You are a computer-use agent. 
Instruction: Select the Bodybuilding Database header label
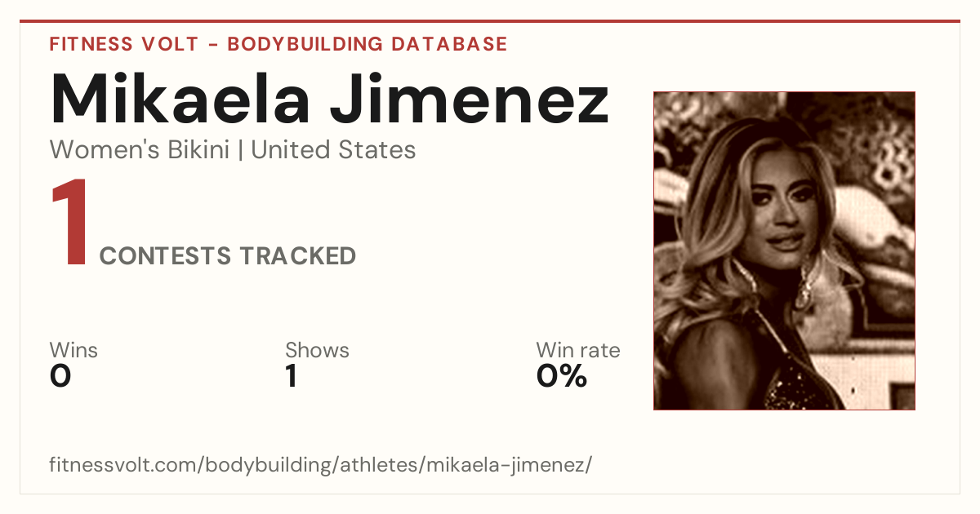[367, 44]
